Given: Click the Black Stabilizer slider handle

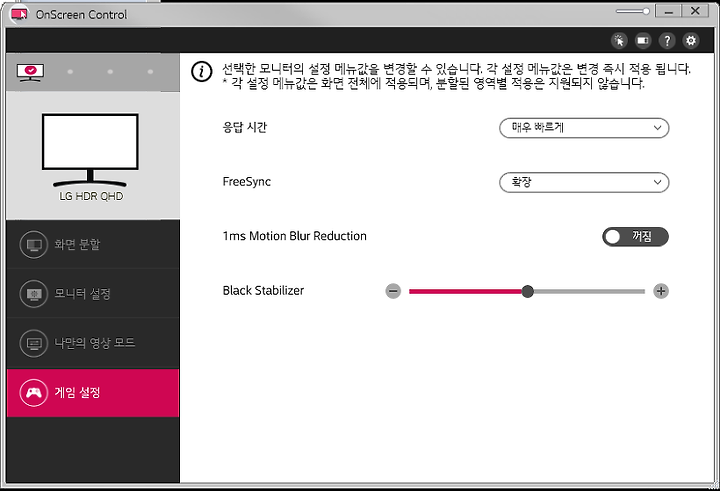Looking at the screenshot, I should [528, 291].
